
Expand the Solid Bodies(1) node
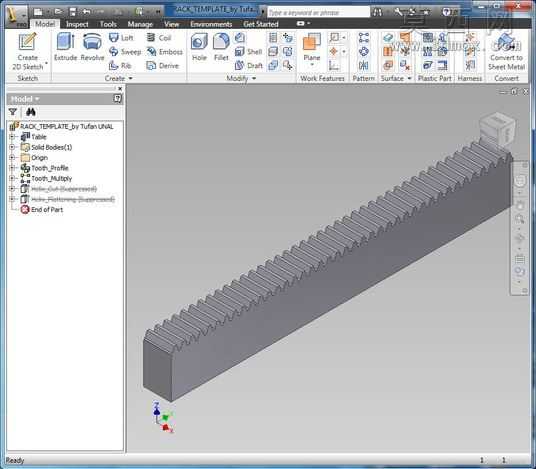point(12,147)
